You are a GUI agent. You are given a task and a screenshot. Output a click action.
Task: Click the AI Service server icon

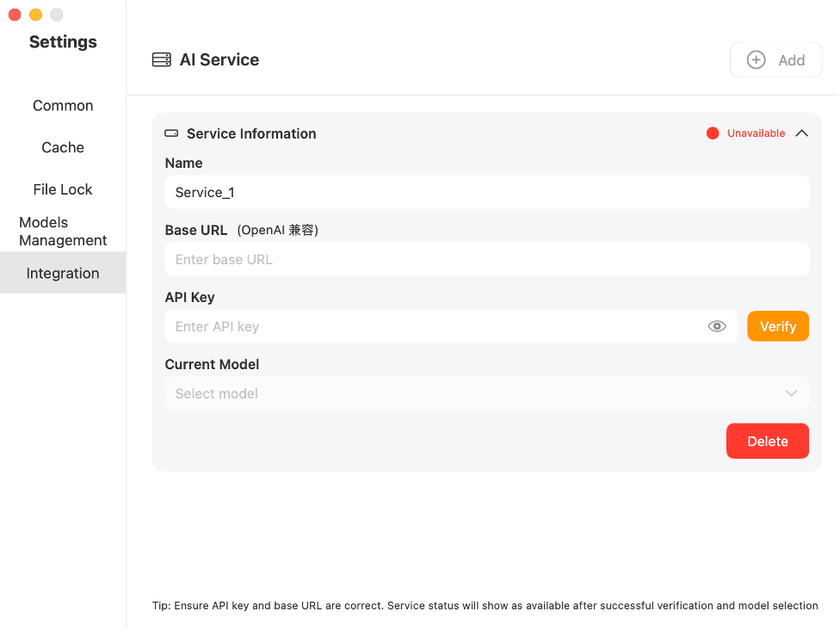[x=161, y=60]
